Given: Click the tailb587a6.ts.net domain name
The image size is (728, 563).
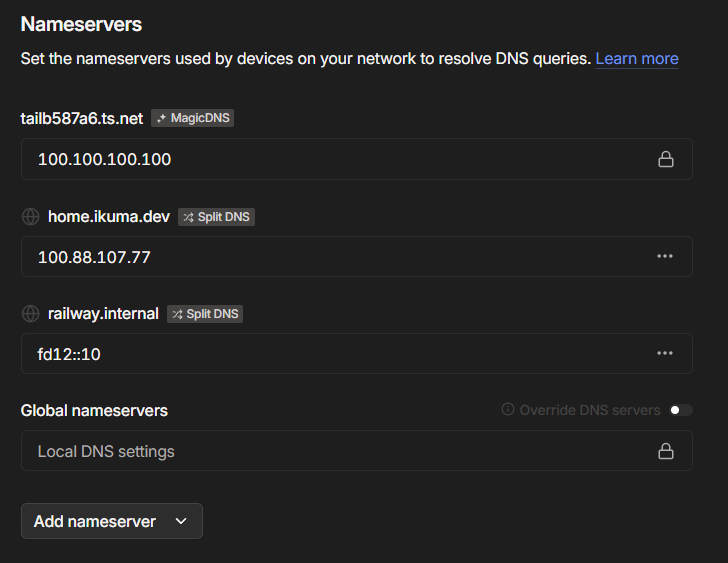Looking at the screenshot, I should click(82, 118).
